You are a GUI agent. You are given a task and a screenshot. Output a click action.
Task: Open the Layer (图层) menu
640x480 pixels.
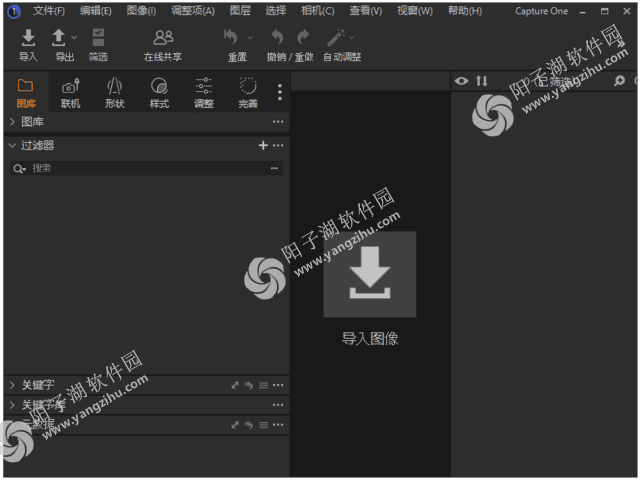pyautogui.click(x=240, y=11)
